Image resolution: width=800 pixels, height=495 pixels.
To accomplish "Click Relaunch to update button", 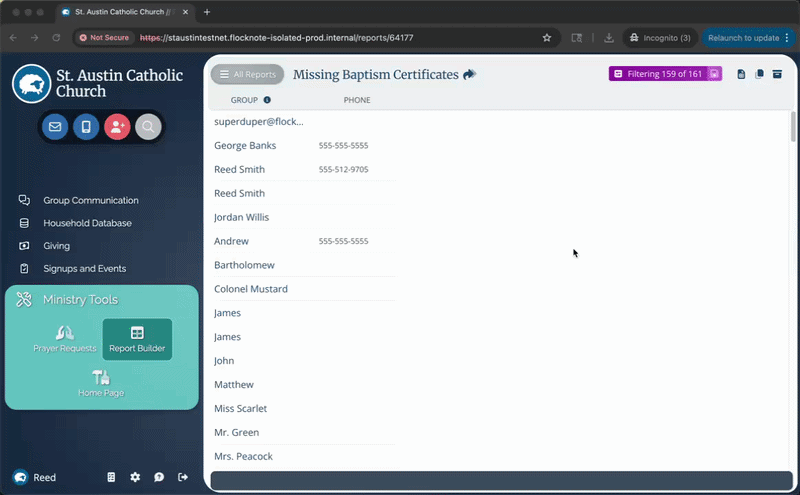I will [x=748, y=38].
